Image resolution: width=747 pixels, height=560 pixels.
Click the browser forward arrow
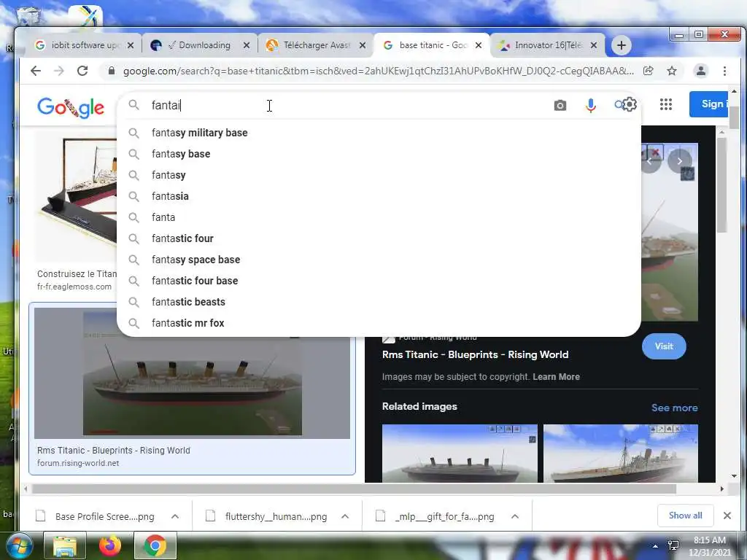point(58,71)
